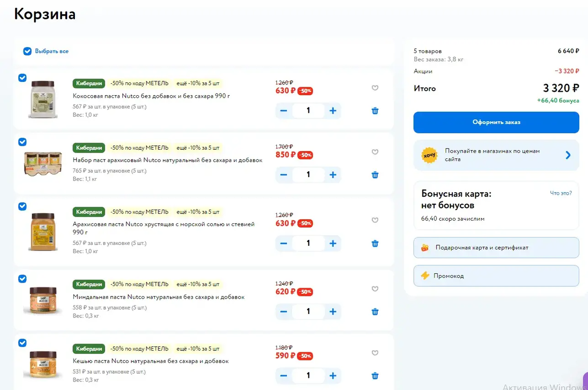This screenshot has width=588, height=390.
Task: Open chevron on 'Покупайте в магазинах' banner
Action: pyautogui.click(x=568, y=155)
